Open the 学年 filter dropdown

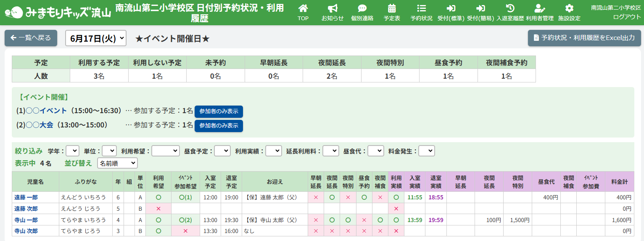click(x=72, y=151)
